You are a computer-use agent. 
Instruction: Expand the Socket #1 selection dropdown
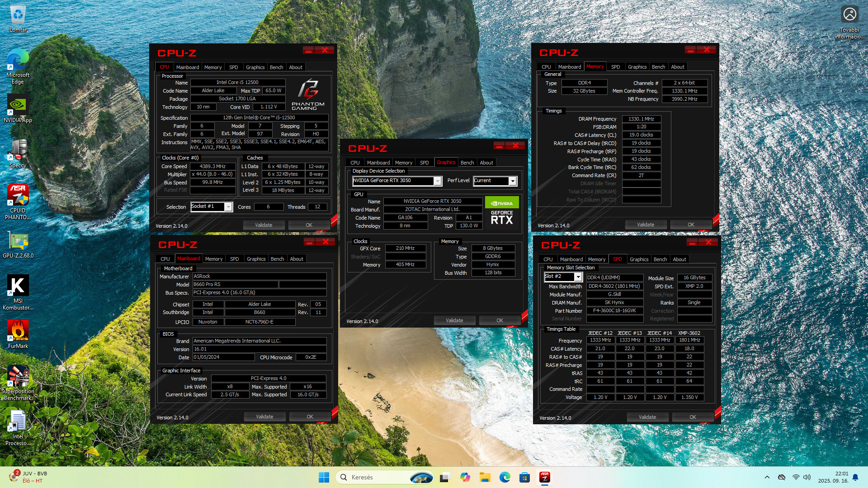[228, 207]
